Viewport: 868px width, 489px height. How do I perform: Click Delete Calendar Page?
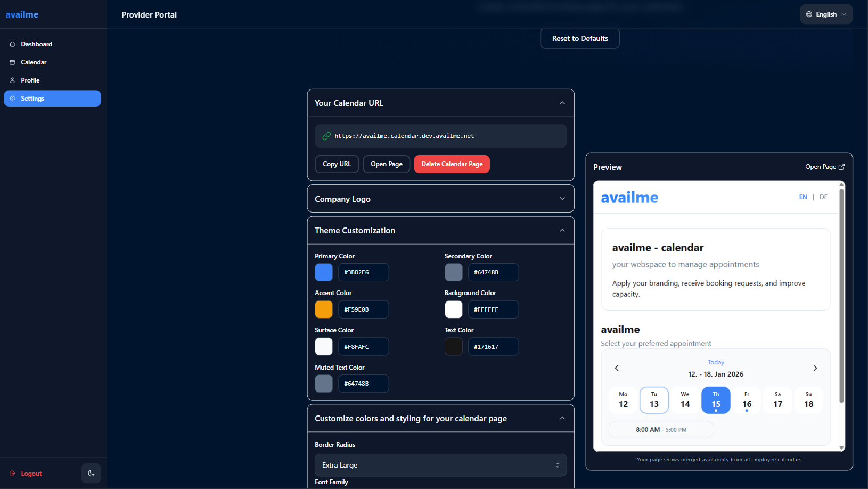(452, 164)
